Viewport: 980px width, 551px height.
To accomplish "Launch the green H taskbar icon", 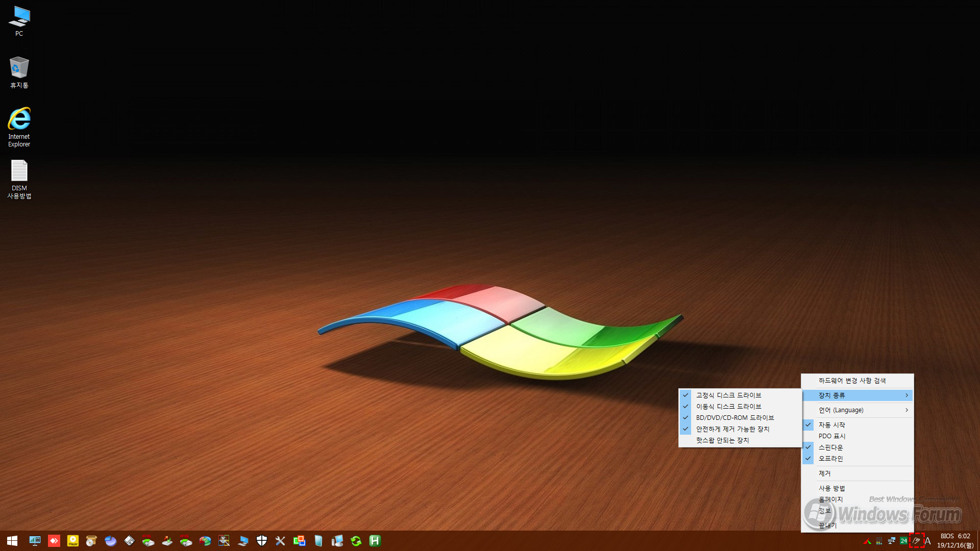I will click(375, 541).
